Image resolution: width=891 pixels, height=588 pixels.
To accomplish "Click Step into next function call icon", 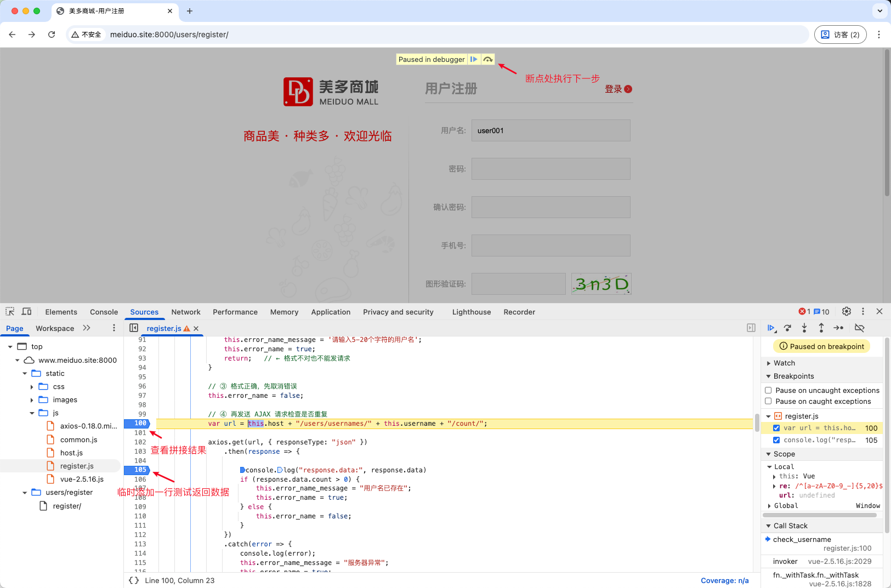I will pyautogui.click(x=804, y=328).
